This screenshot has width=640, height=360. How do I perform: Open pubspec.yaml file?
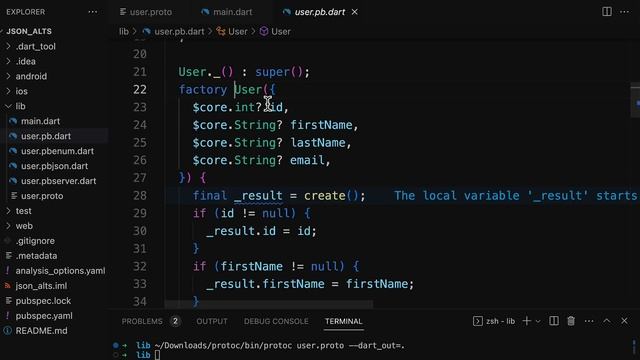(44, 316)
